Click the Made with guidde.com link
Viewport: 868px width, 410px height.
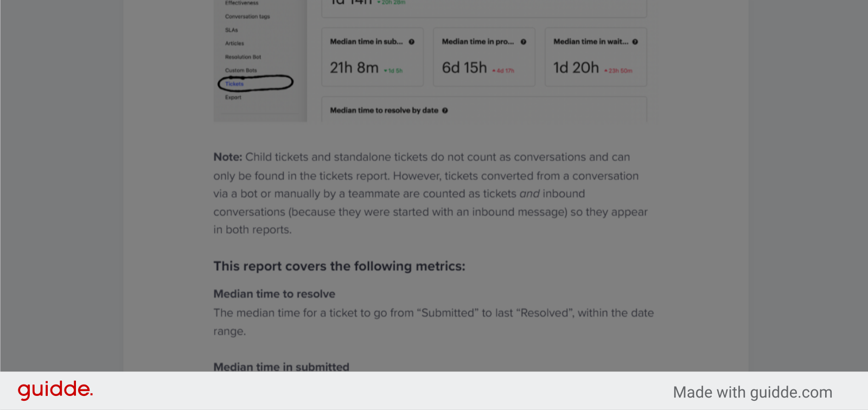click(x=753, y=392)
